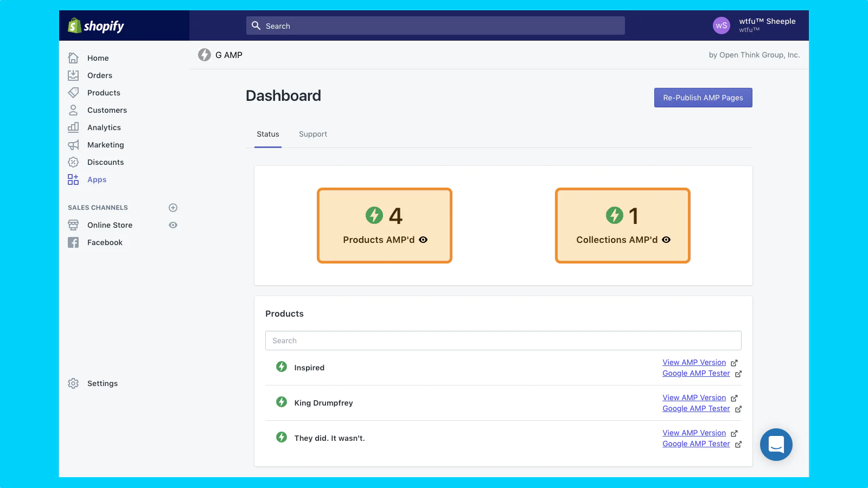
Task: Select Apps in the sidebar
Action: [x=97, y=179]
